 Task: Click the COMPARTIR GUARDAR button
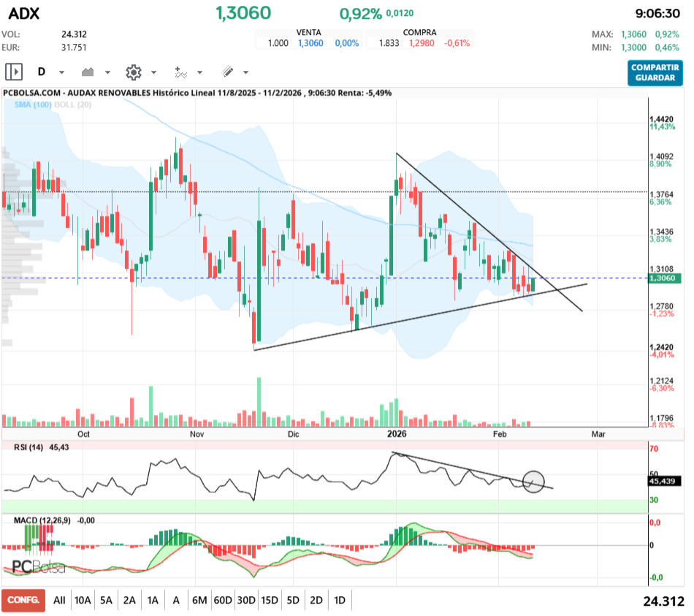(x=655, y=72)
